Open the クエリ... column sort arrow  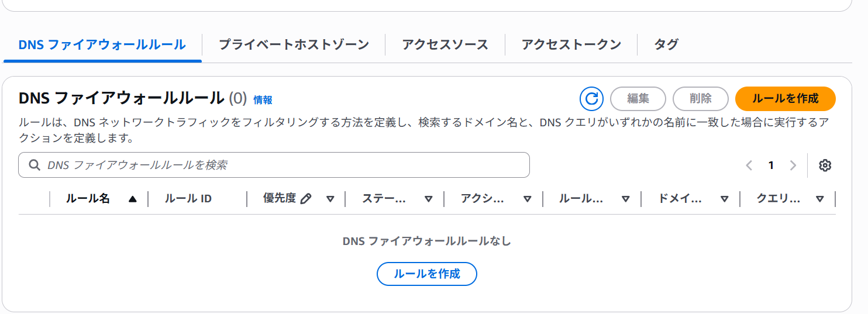820,199
